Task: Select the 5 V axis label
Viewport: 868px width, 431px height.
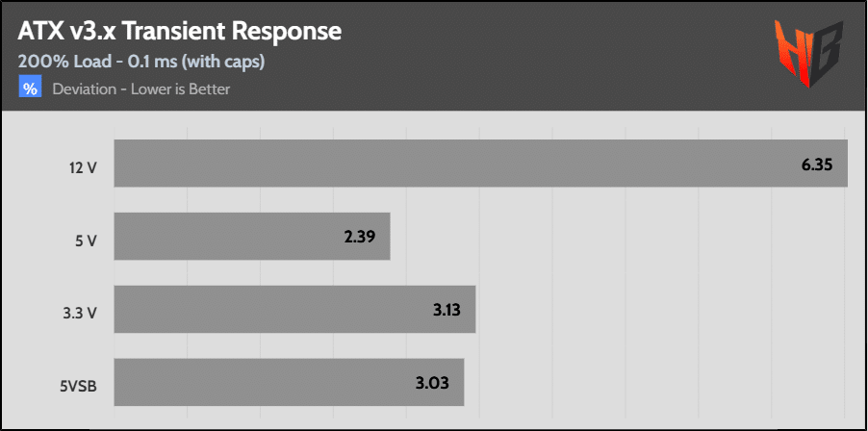Action: [86, 238]
